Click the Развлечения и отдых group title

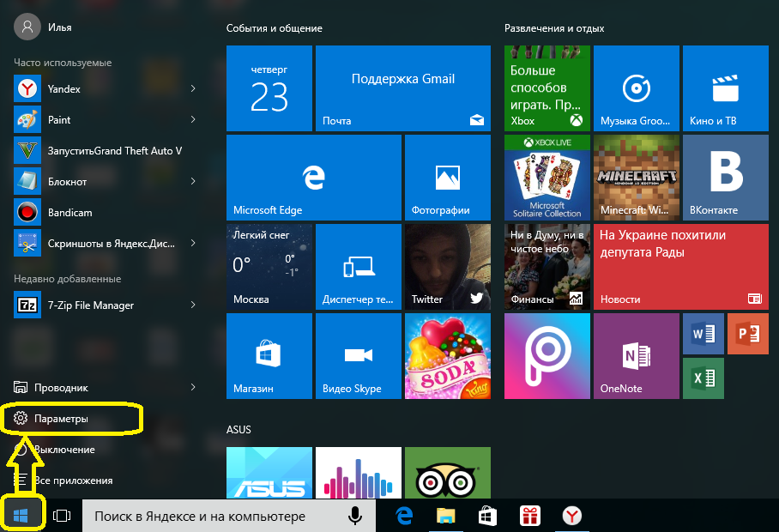click(x=554, y=28)
